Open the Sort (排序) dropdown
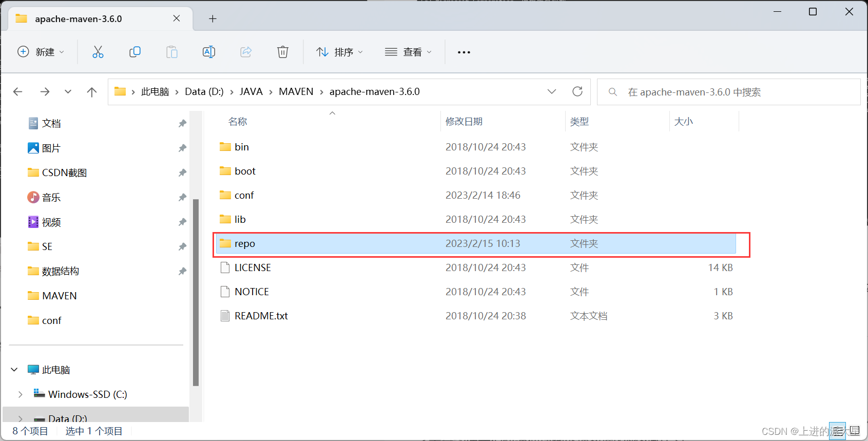Screen dimensions: 868x441 point(340,52)
